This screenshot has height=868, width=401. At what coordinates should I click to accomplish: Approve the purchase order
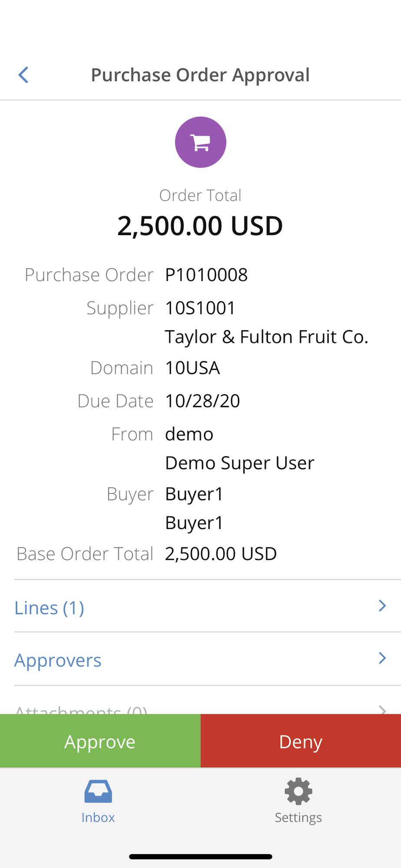click(x=100, y=741)
